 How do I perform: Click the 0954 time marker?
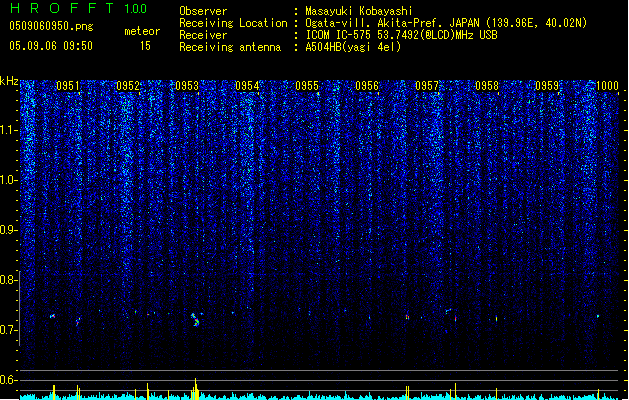[x=247, y=86]
